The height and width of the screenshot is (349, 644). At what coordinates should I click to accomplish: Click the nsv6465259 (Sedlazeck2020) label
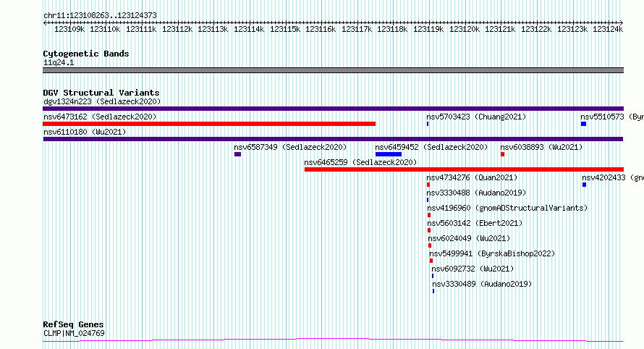coord(360,162)
